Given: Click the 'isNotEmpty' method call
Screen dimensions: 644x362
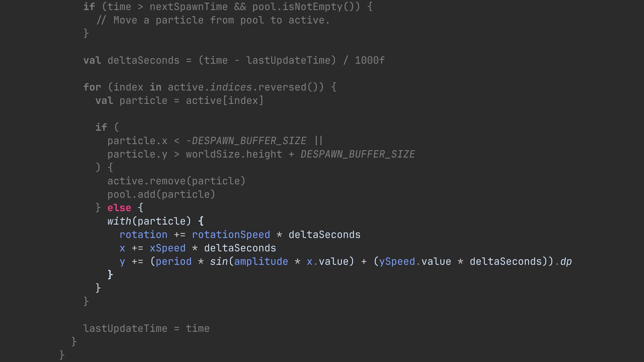Looking at the screenshot, I should [x=313, y=7].
